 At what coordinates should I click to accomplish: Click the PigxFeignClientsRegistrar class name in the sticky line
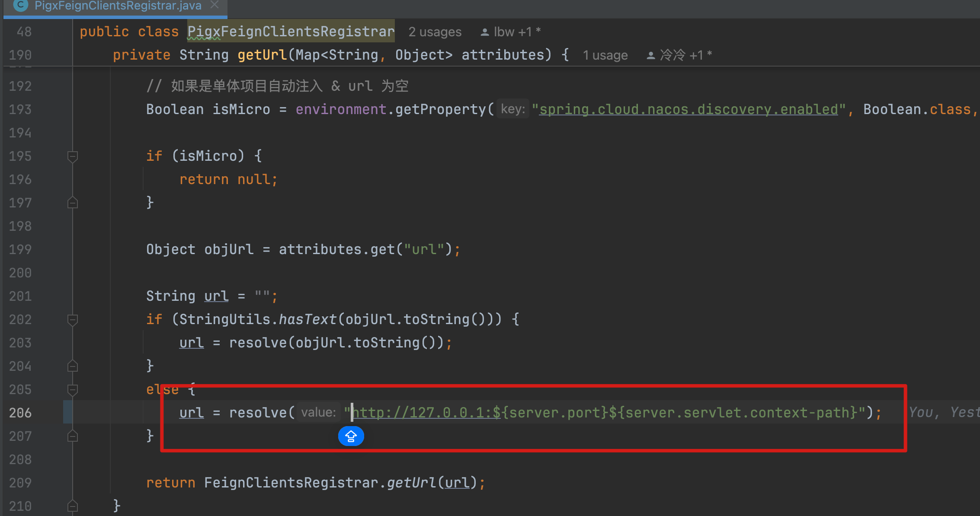point(291,32)
